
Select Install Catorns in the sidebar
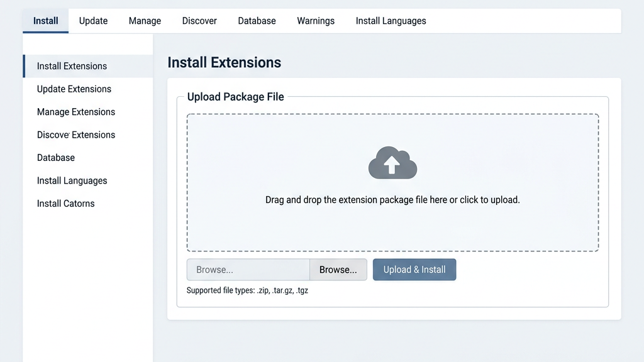pos(65,203)
